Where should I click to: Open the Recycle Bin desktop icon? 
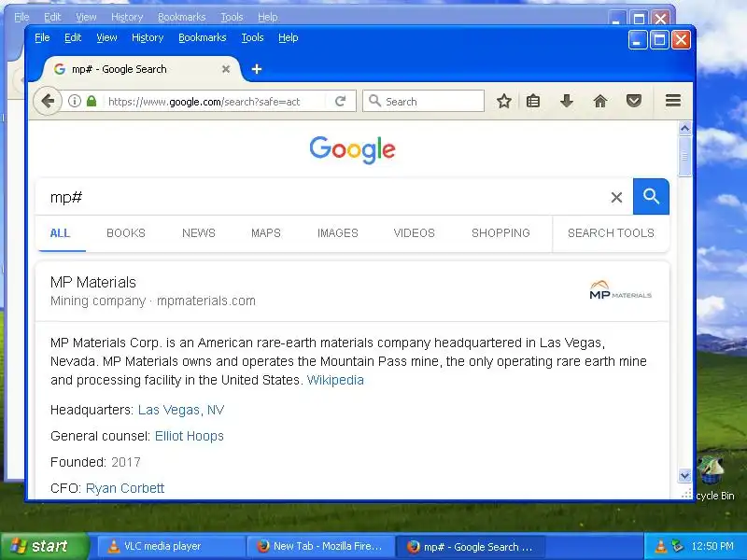(x=713, y=478)
